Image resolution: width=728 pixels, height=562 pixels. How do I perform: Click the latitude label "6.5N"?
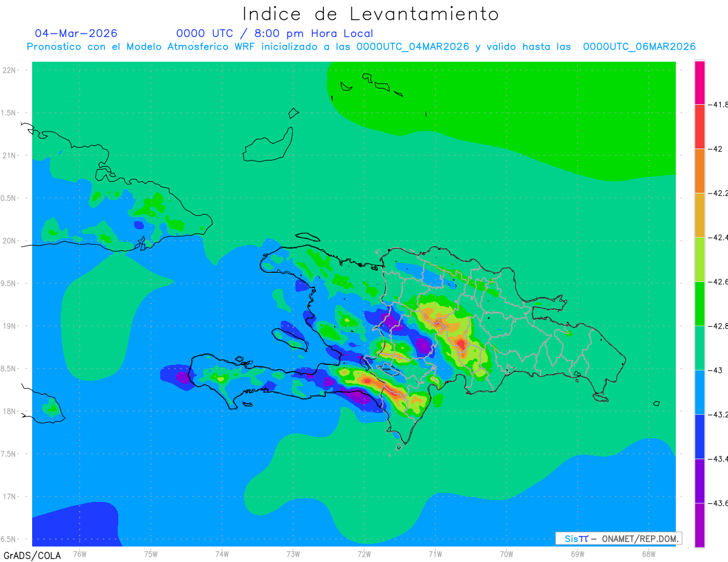pyautogui.click(x=8, y=539)
